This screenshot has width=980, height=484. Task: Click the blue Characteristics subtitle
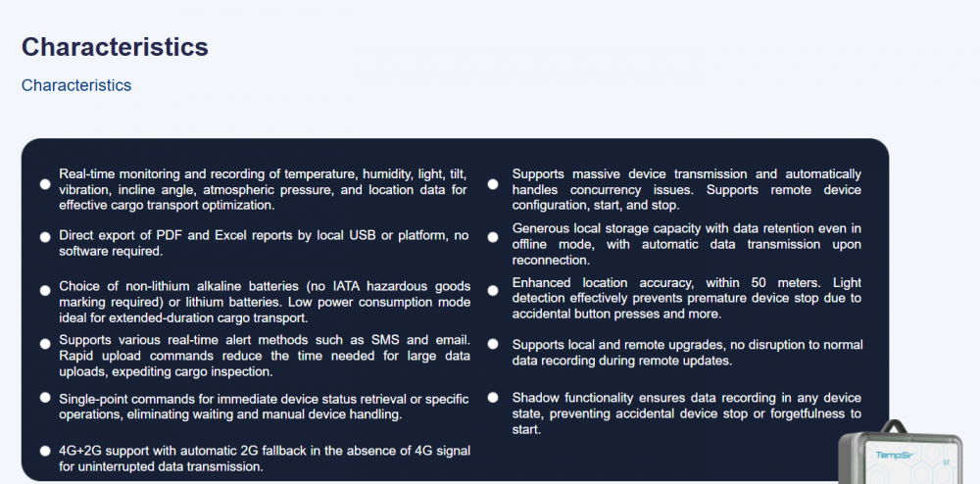point(76,85)
